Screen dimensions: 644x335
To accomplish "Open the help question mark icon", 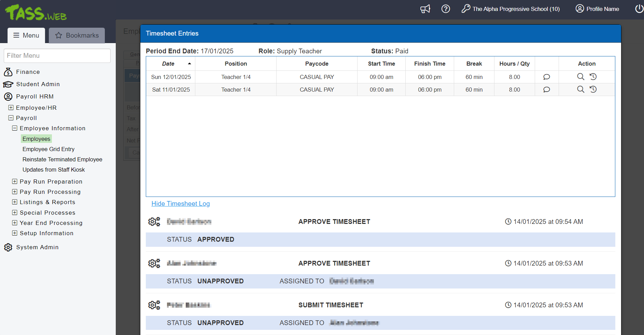I will click(x=446, y=9).
